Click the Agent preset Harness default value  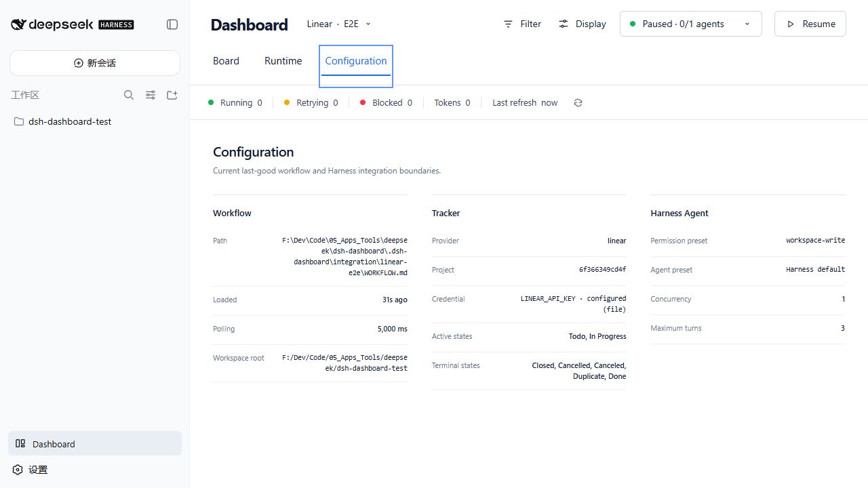coord(816,270)
